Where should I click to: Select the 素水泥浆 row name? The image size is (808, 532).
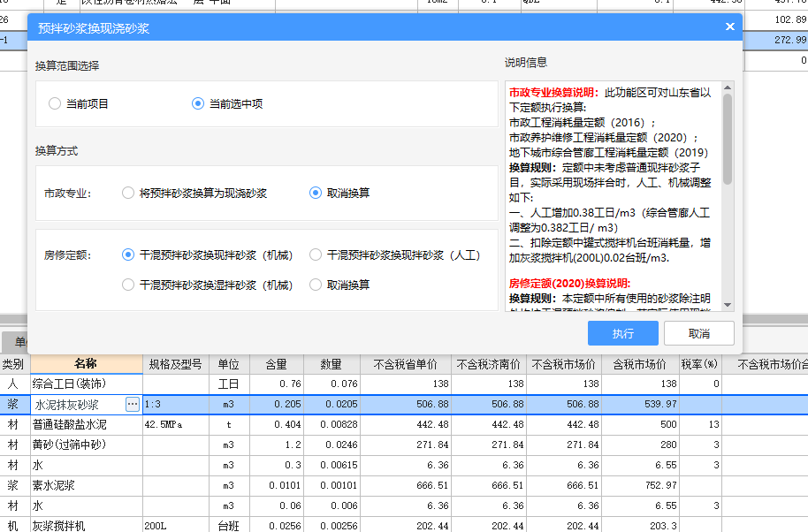coord(87,486)
